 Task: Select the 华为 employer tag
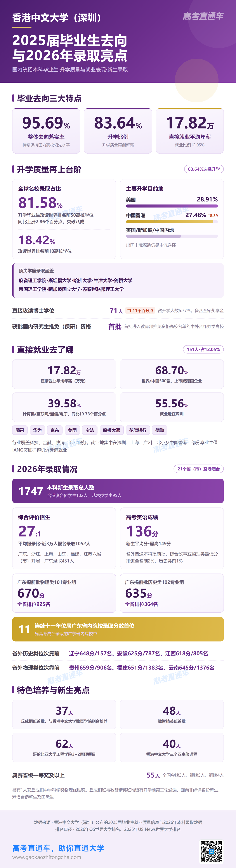pos(37,430)
